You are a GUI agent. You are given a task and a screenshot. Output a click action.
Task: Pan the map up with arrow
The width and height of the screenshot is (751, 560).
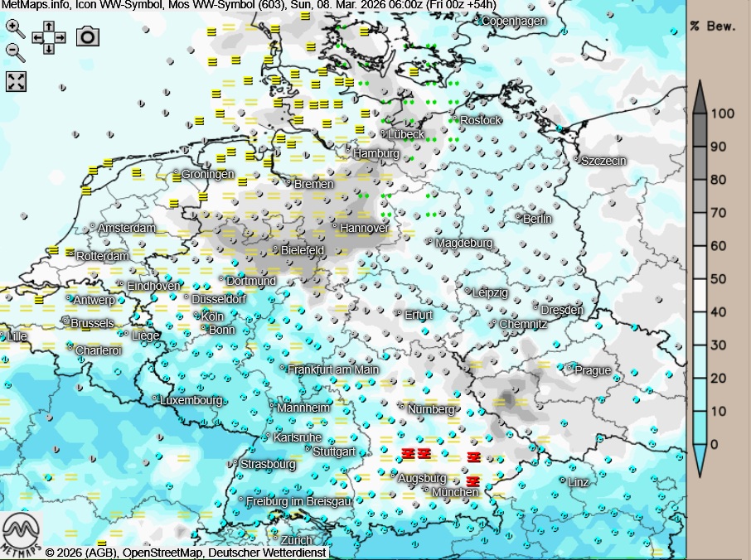click(x=50, y=27)
